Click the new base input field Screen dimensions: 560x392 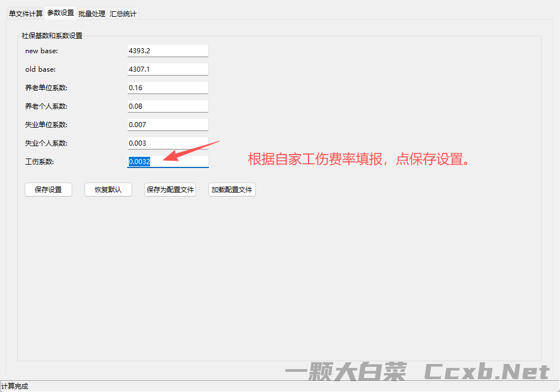(x=168, y=50)
